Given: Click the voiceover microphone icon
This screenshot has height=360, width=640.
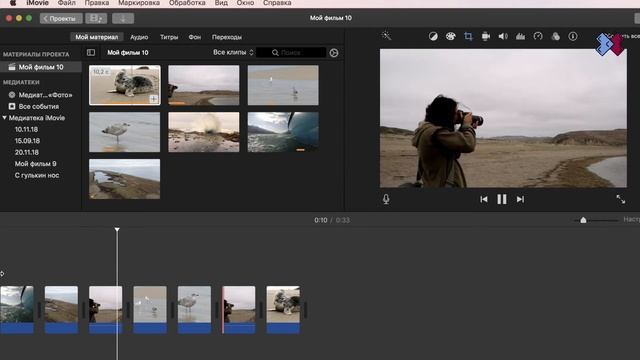Looking at the screenshot, I should tap(386, 199).
